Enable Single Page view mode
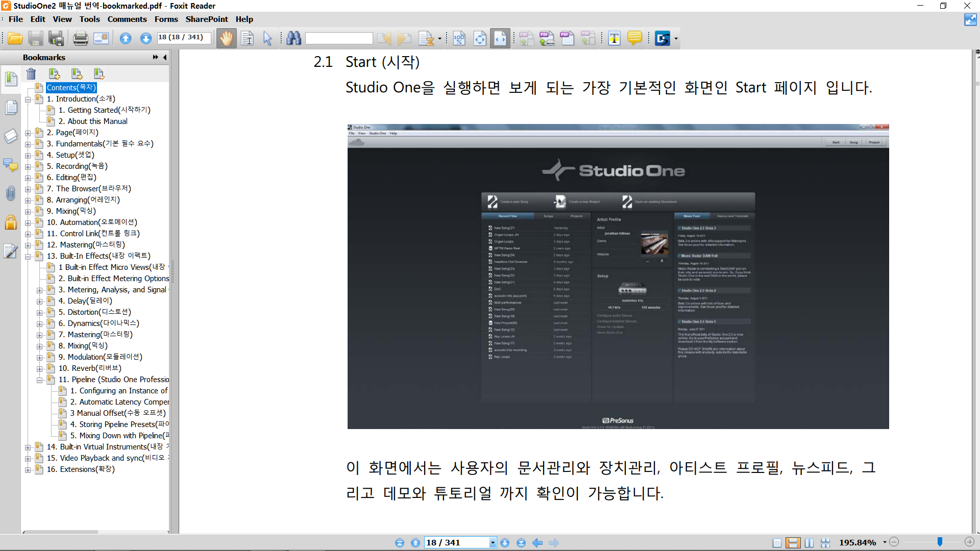This screenshot has height=551, width=980. coord(776,543)
